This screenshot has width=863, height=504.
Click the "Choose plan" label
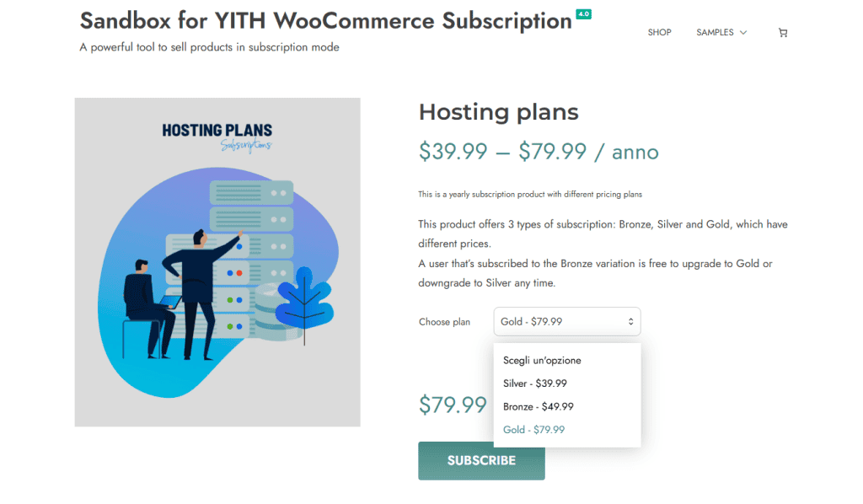point(444,321)
